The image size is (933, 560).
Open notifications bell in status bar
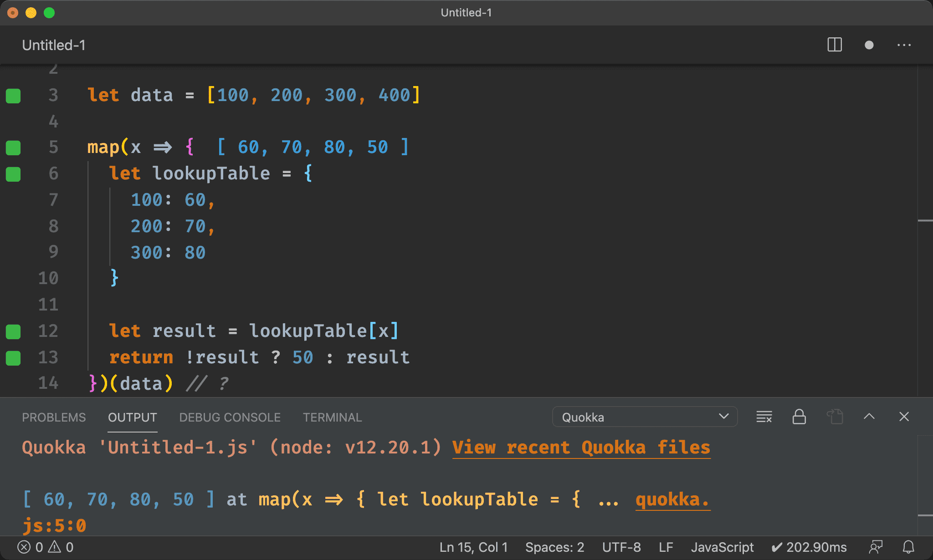click(x=908, y=547)
